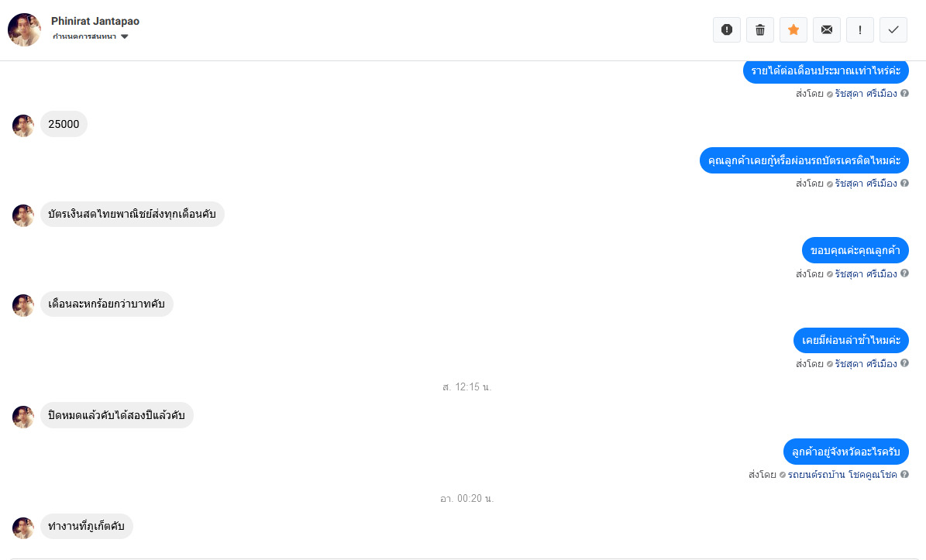Click the message ปิดหมดแล้วคับได้สองปีแล้วคับ
926x560 pixels.
tap(116, 415)
